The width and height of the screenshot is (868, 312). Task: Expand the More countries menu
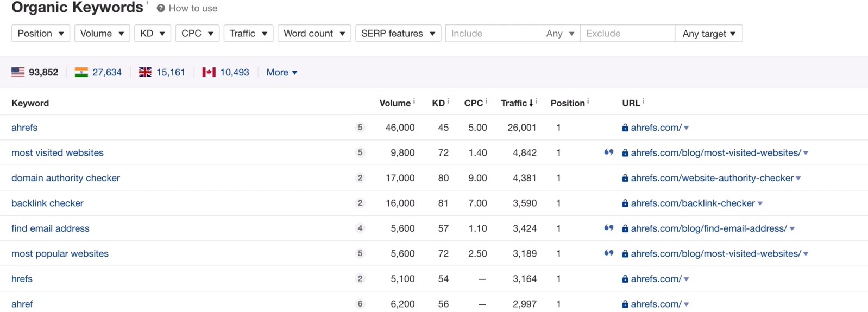(281, 72)
